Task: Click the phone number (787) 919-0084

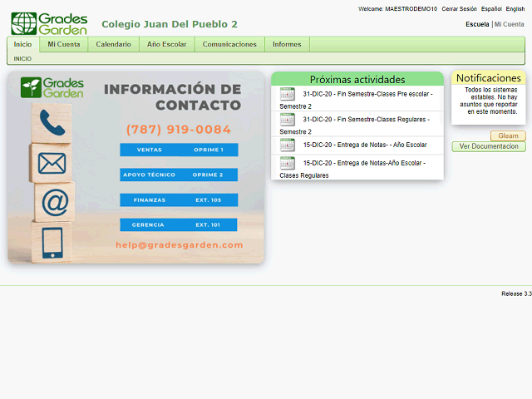Action: pos(179,130)
